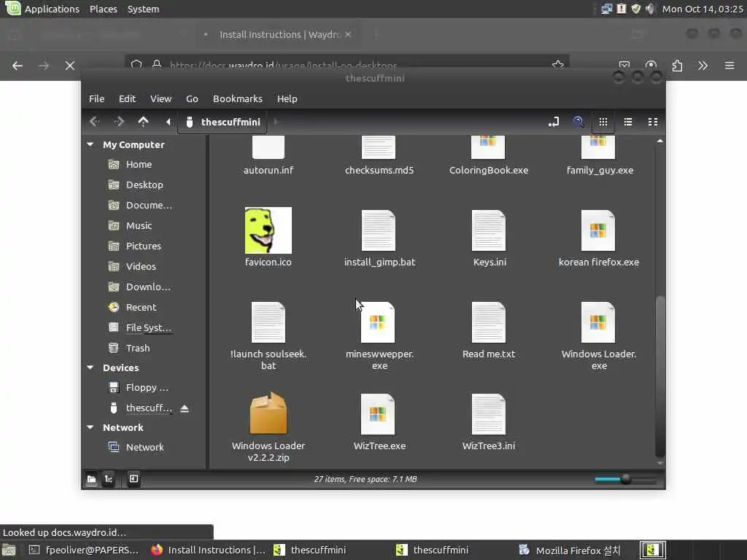Select the WizTree3.ini file icon
Image resolution: width=747 pixels, height=560 pixels.
coord(488,414)
